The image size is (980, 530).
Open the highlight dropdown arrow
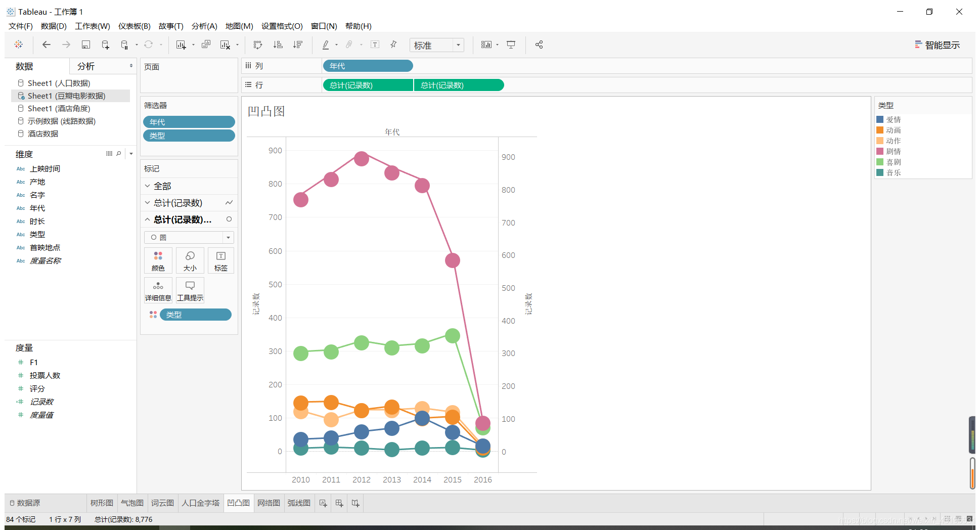pyautogui.click(x=336, y=45)
